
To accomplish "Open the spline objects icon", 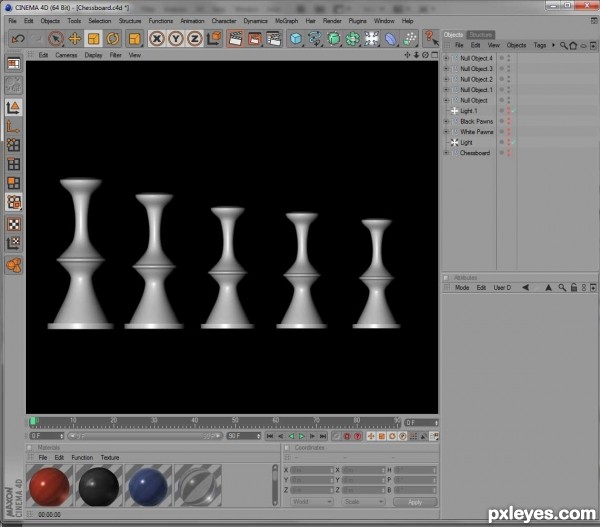I will tap(315, 39).
